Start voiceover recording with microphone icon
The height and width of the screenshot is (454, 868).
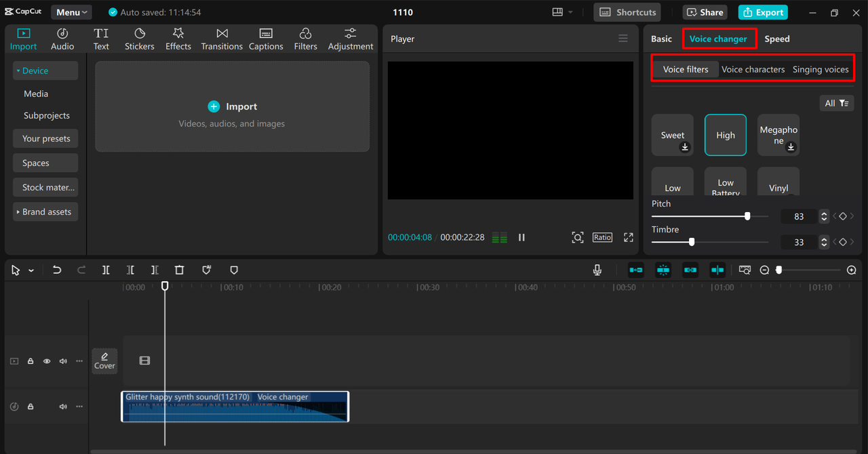597,270
